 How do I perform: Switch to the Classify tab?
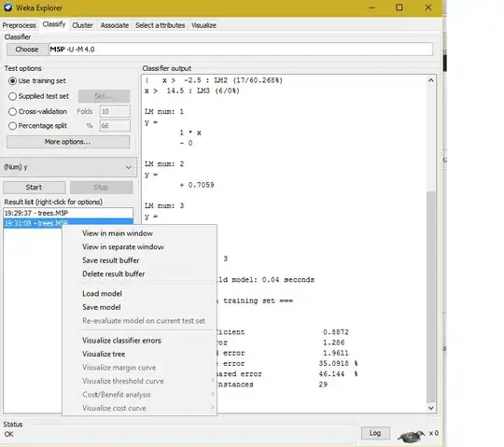coord(54,24)
